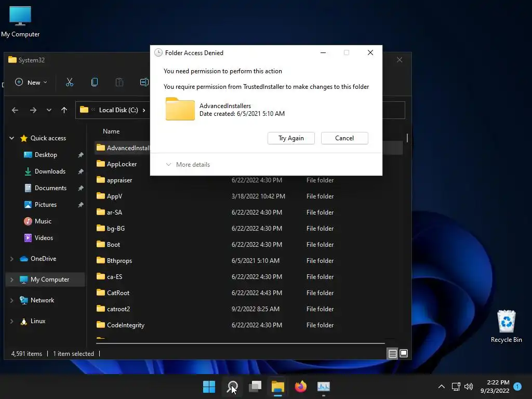Select the Boot folder
The image size is (532, 399).
coord(113,245)
